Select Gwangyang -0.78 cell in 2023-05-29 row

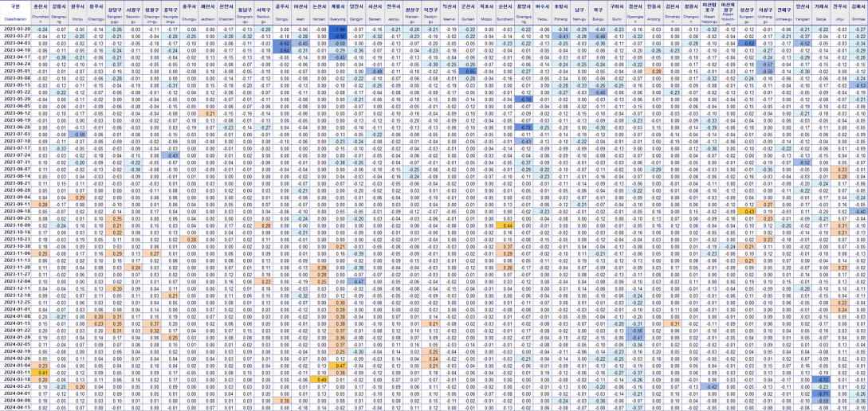524,99
